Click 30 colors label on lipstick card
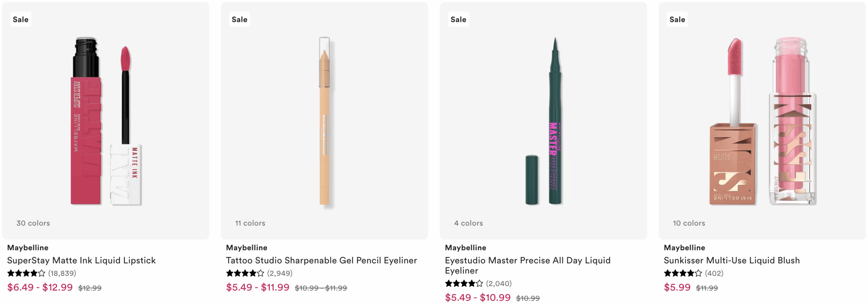Viewport: 868px width, 304px height. [x=33, y=223]
